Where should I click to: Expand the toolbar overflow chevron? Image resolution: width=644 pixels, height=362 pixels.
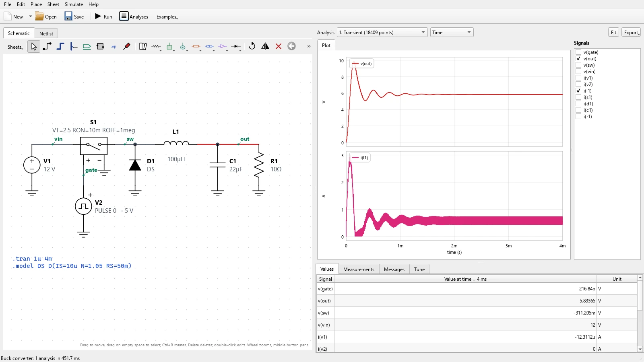[309, 46]
